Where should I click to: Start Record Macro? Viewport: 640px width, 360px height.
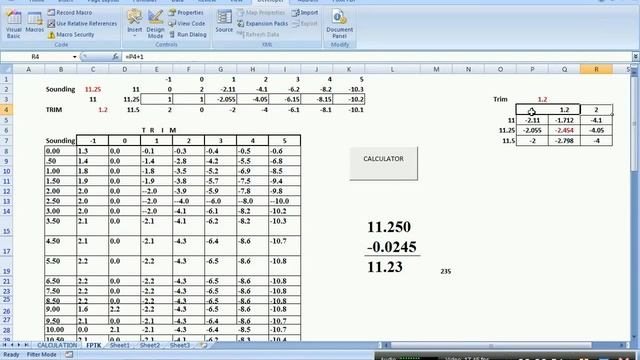click(x=69, y=13)
